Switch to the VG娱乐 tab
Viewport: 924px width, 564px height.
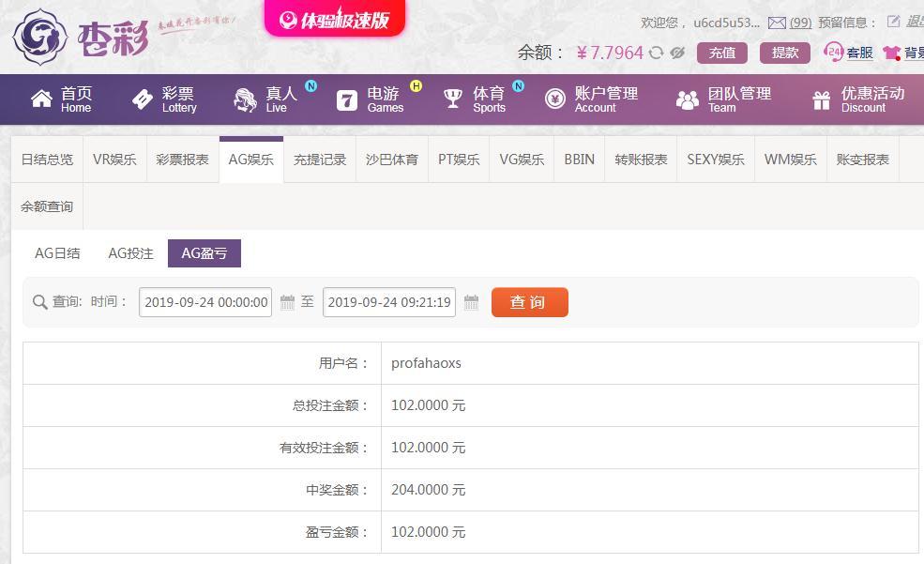click(x=522, y=160)
